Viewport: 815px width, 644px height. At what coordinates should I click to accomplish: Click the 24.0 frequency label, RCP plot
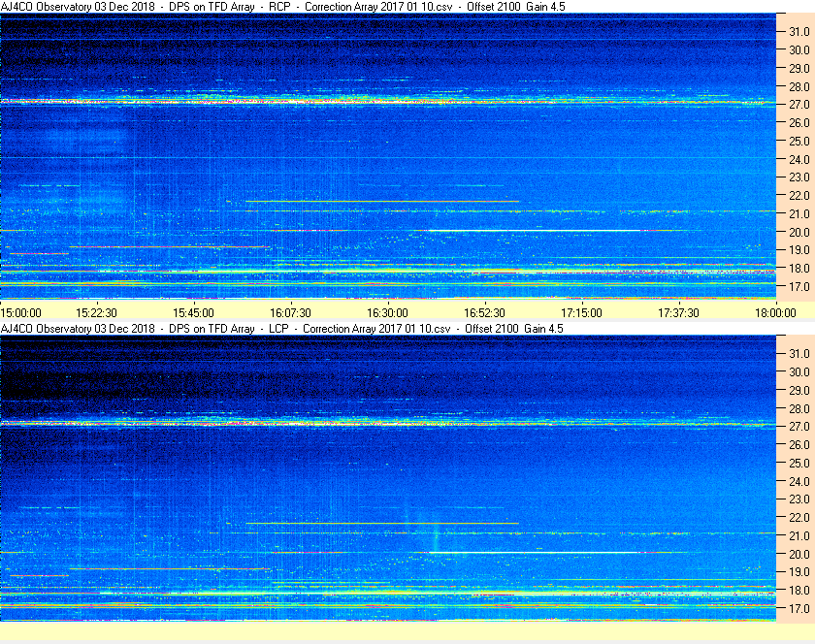point(799,159)
